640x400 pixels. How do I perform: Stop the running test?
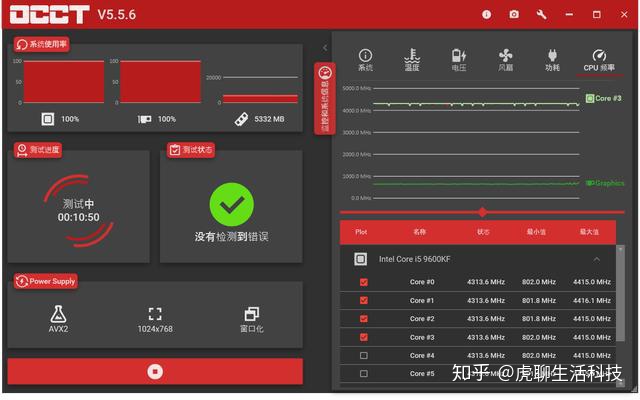click(155, 371)
